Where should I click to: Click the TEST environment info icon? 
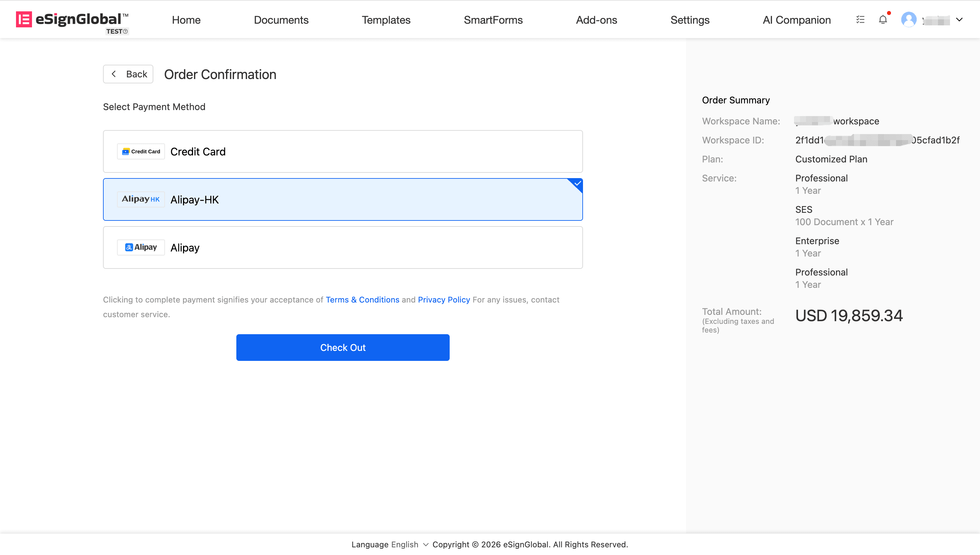125,31
